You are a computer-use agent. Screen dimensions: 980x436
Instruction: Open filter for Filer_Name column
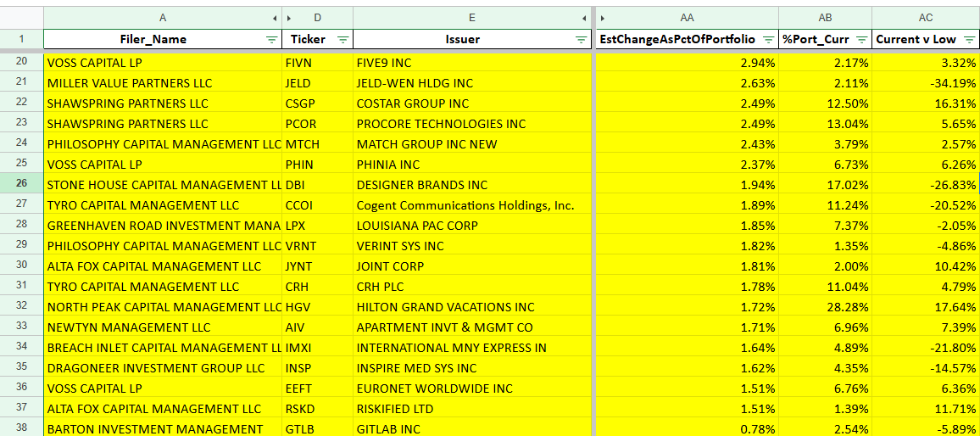(271, 39)
